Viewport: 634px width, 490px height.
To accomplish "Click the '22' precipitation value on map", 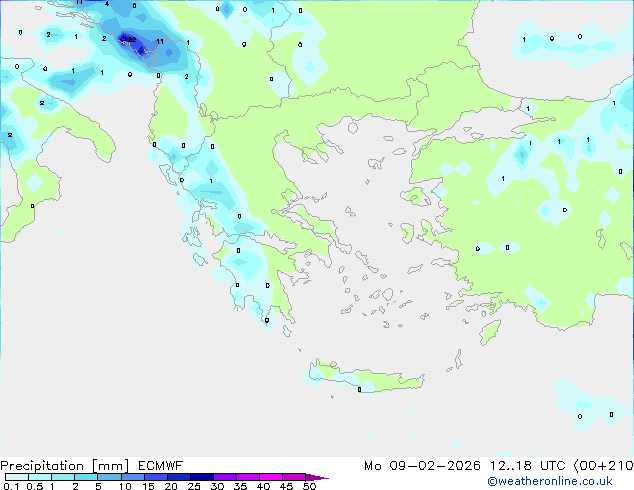I will [x=132, y=40].
